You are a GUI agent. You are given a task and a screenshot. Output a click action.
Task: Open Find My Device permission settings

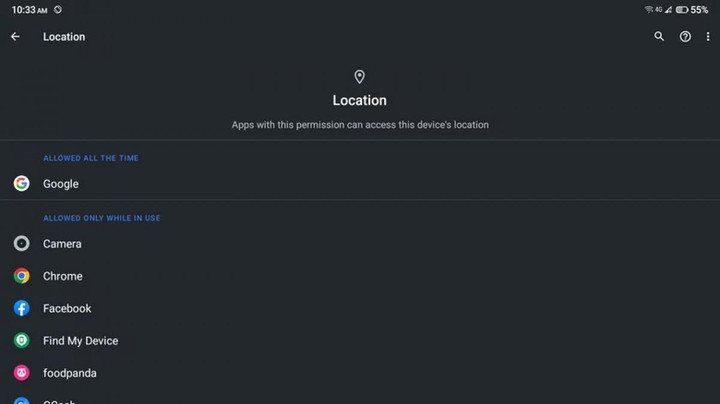pyautogui.click(x=360, y=341)
